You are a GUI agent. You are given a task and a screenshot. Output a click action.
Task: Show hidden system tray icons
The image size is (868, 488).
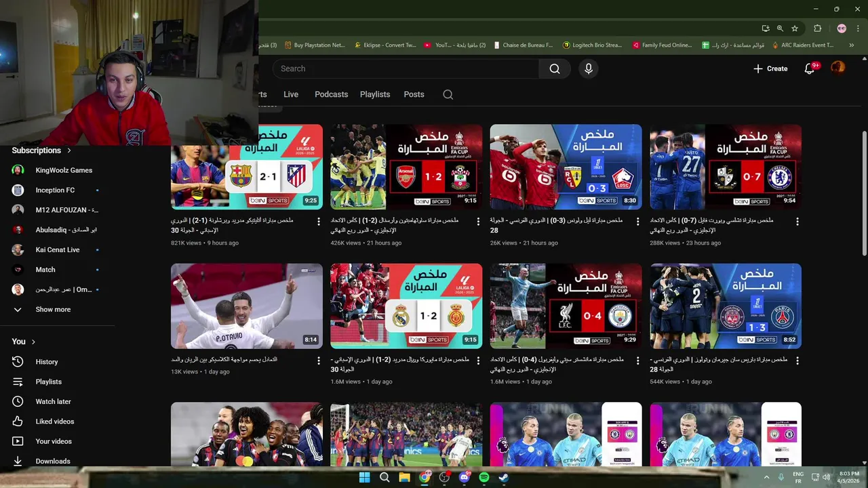(x=767, y=477)
